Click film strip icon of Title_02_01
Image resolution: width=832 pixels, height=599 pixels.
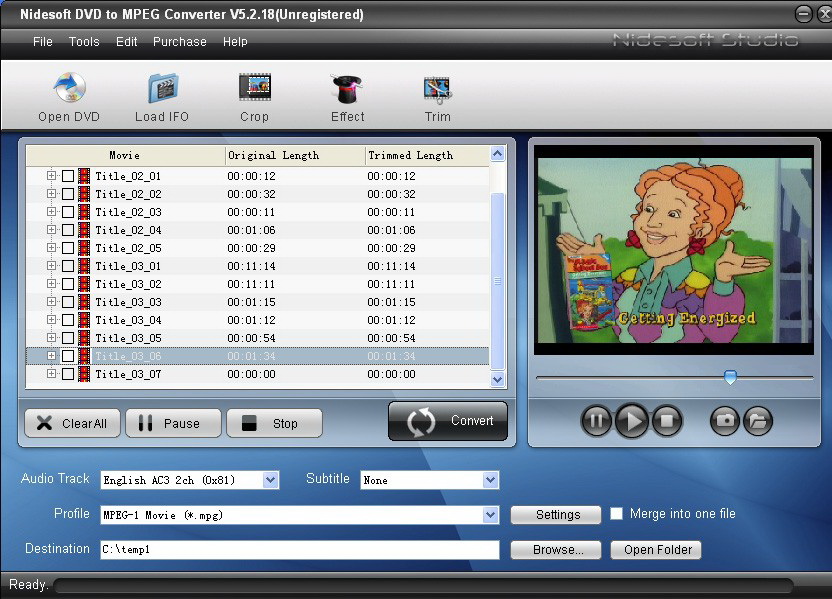click(84, 176)
